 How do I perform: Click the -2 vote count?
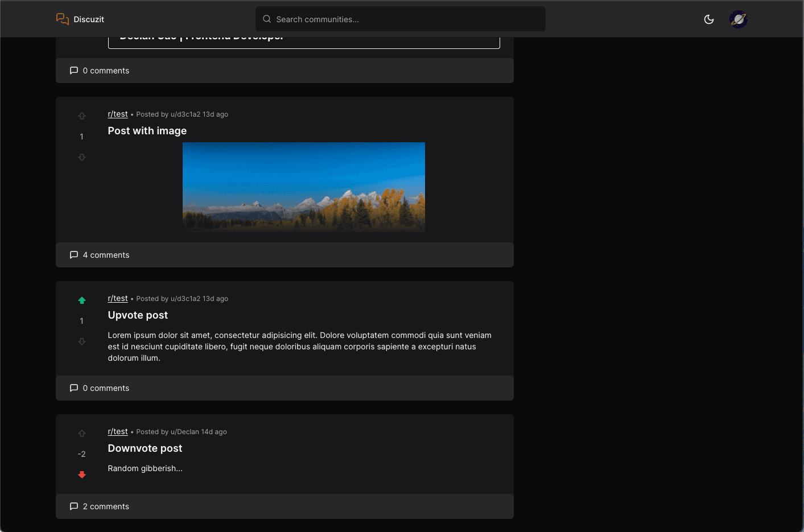tap(82, 454)
